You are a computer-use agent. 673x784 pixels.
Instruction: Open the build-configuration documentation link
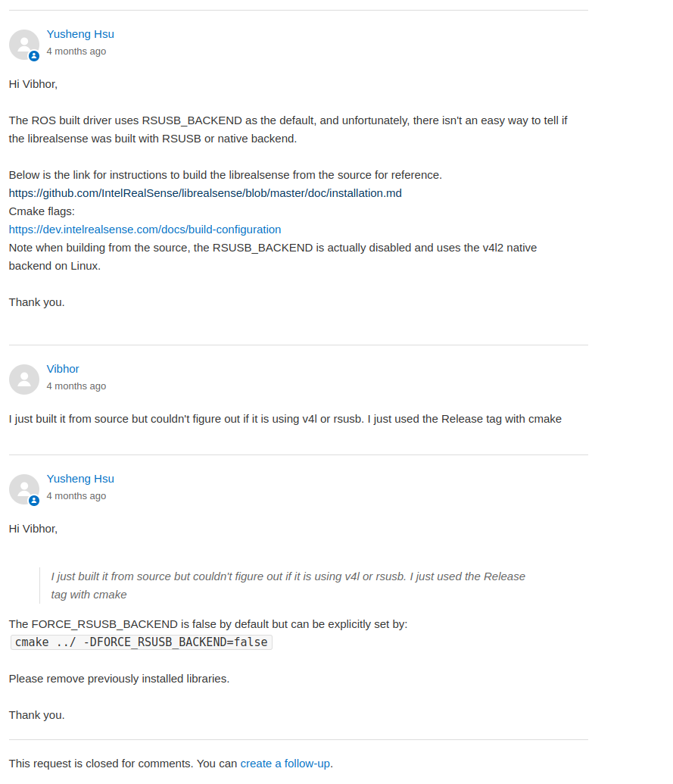144,229
